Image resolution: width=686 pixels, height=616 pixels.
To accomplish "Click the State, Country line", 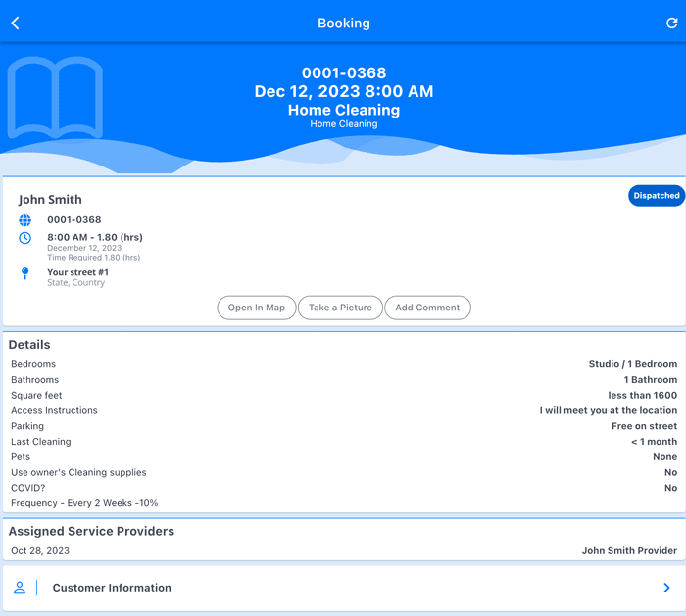I will tap(76, 282).
